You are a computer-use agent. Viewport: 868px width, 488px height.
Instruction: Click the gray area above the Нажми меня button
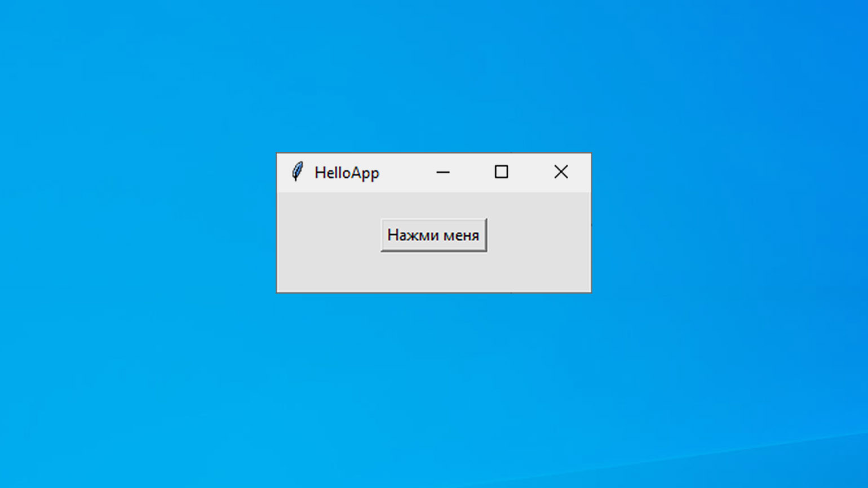coord(433,205)
